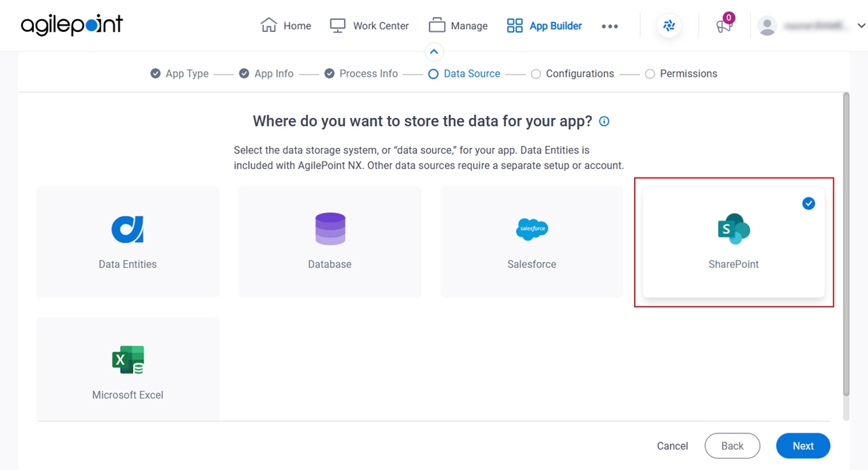Select the Configurations step circle

pos(536,74)
